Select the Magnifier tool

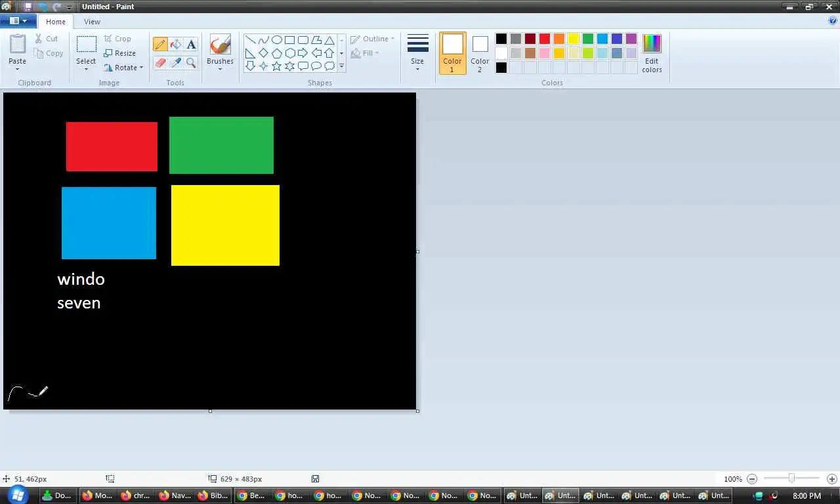tap(191, 63)
